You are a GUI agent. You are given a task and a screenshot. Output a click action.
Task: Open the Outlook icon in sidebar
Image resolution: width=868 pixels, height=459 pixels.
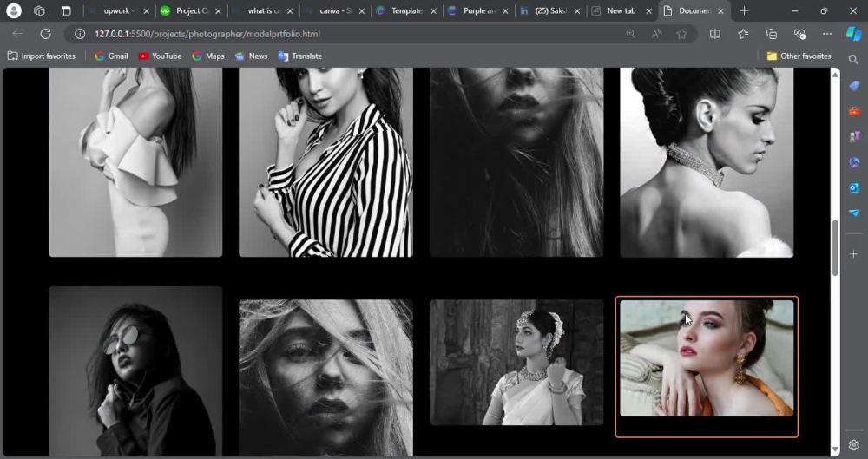pyautogui.click(x=853, y=187)
